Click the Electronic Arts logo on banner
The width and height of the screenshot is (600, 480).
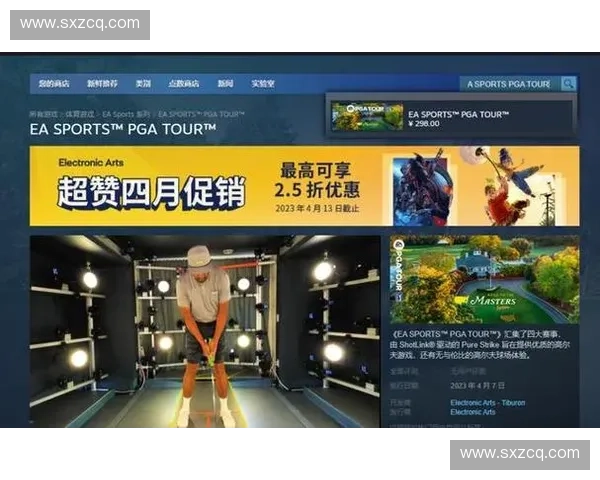[91, 163]
